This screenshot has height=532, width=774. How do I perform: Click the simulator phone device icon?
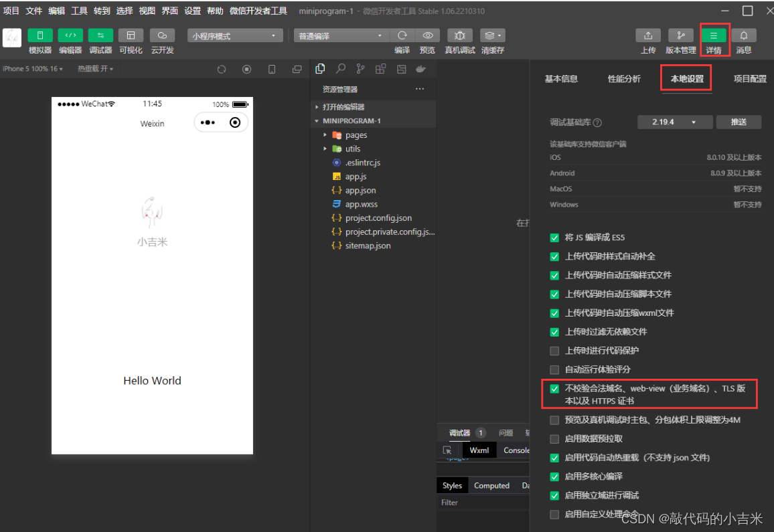(272, 70)
